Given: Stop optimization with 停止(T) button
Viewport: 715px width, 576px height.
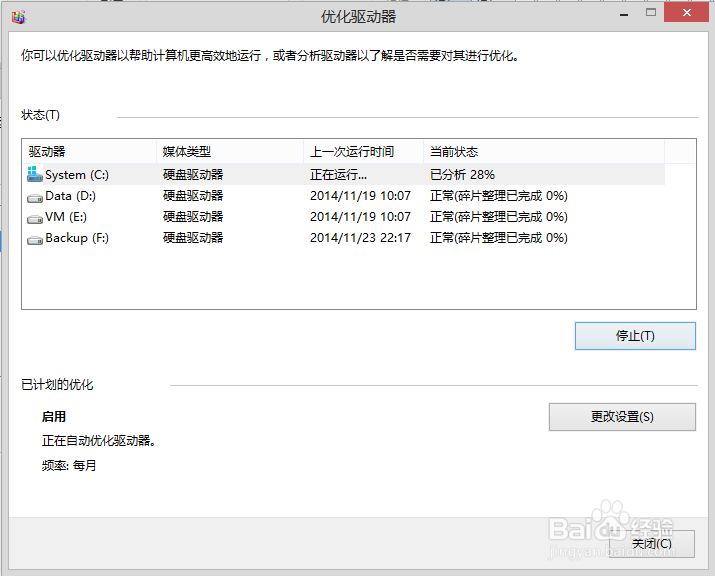Looking at the screenshot, I should [635, 336].
